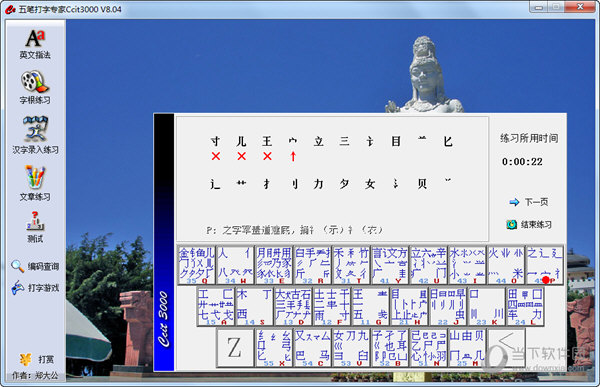The height and width of the screenshot is (387, 600).
Task: Click the less-than comma key on keyboard
Action: click(505, 348)
